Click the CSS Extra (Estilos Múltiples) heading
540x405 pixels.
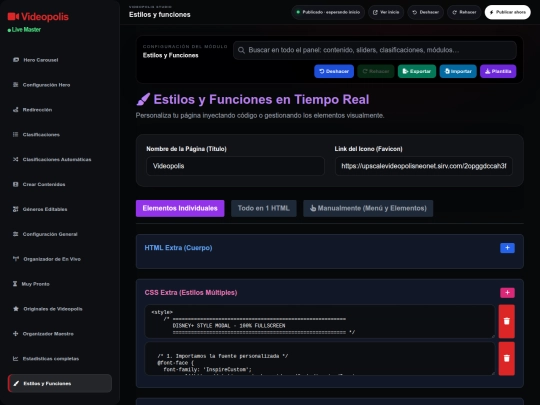tap(191, 293)
